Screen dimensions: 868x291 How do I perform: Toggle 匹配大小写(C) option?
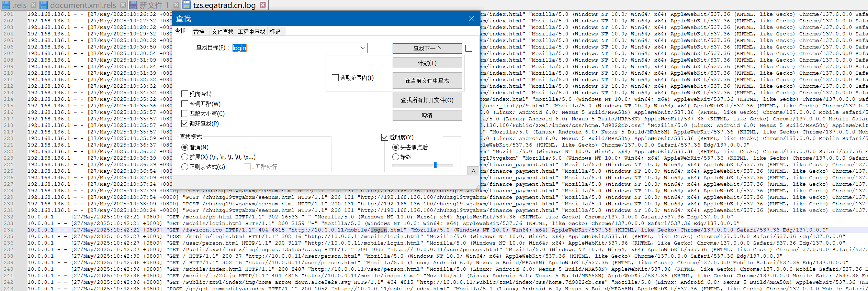(185, 114)
